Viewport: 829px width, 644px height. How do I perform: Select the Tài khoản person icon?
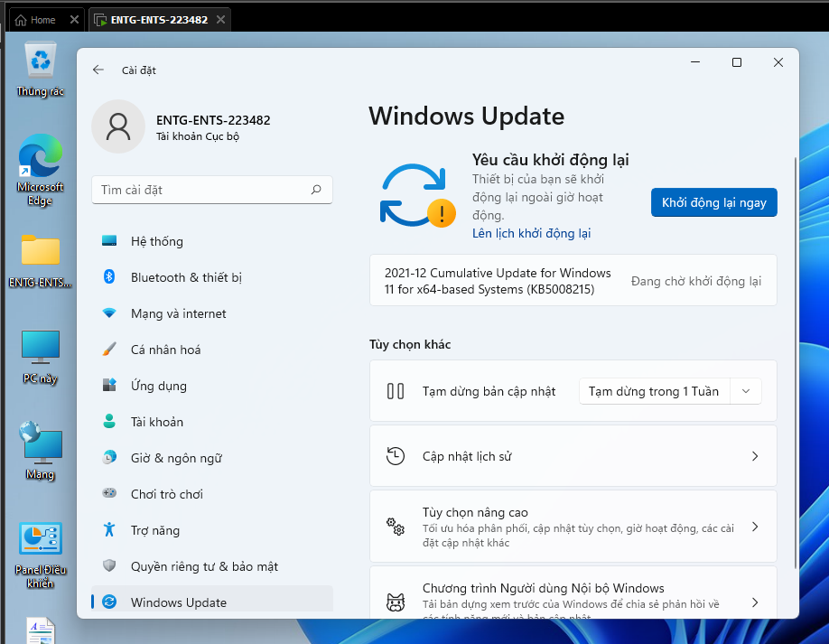pyautogui.click(x=109, y=422)
